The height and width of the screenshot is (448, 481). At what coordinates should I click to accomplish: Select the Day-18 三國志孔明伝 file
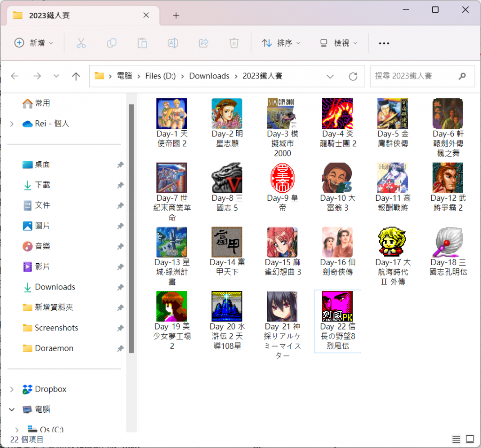coord(448,252)
